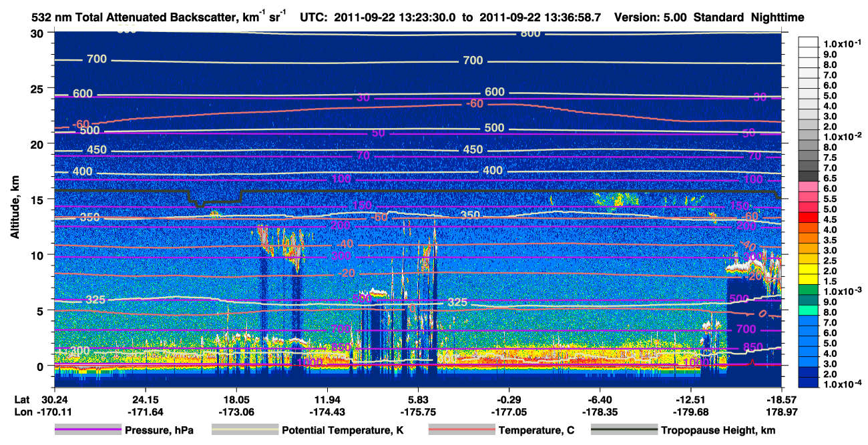Viewport: 868px width, 445px height.
Task: Click the latitude tick value -6.40
Action: (600, 399)
